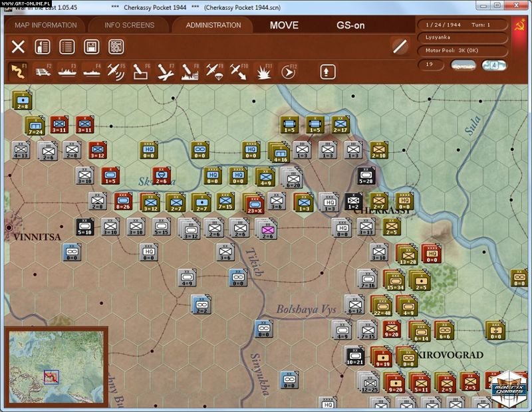
Task: Click the minimap overview thumbnail
Action: (56, 367)
